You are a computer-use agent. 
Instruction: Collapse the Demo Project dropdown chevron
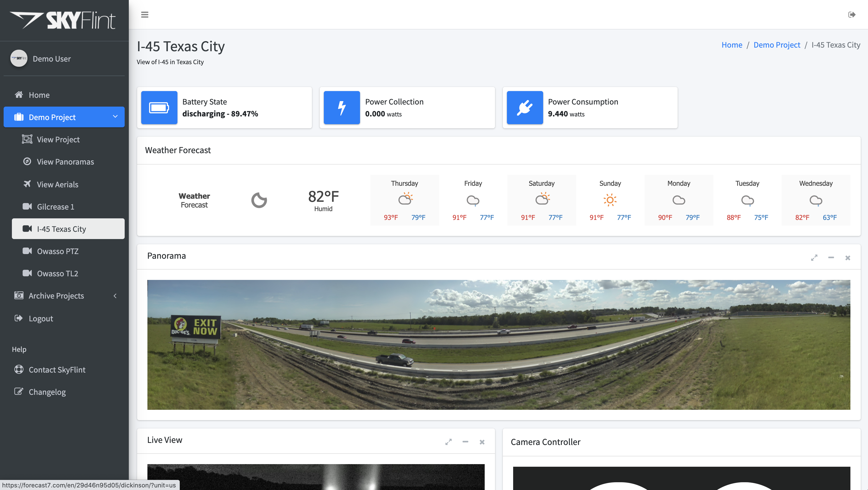(x=115, y=117)
